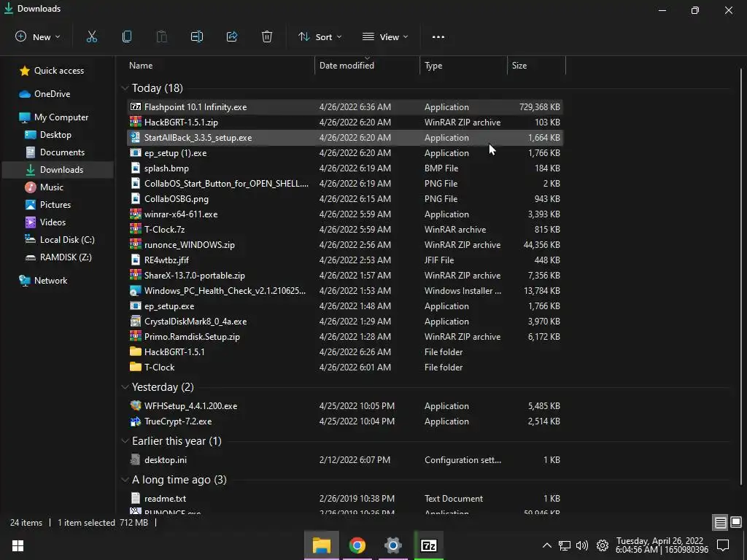Select CrystalDiskMark8_0_4a.exe file icon
747x560 pixels.
tap(135, 322)
